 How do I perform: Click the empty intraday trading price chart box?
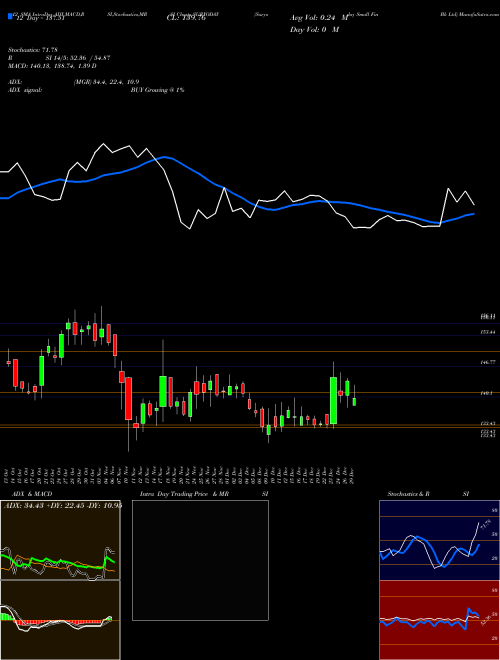pos(200,560)
